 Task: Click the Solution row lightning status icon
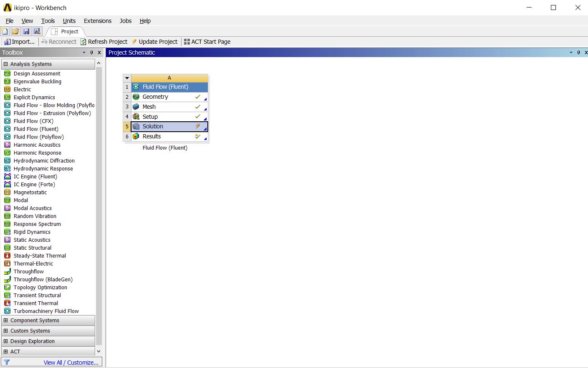(x=198, y=126)
